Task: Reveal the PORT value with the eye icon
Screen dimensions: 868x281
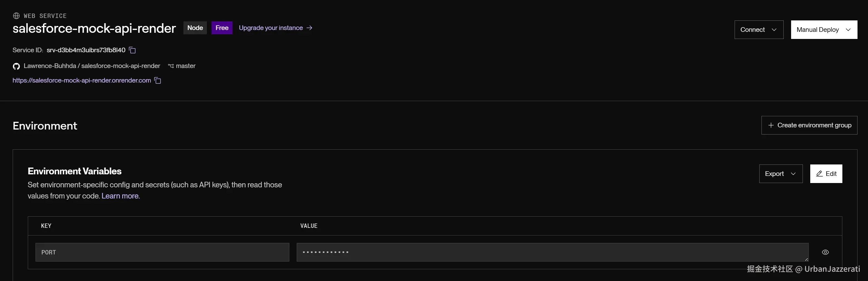Action: pyautogui.click(x=825, y=252)
